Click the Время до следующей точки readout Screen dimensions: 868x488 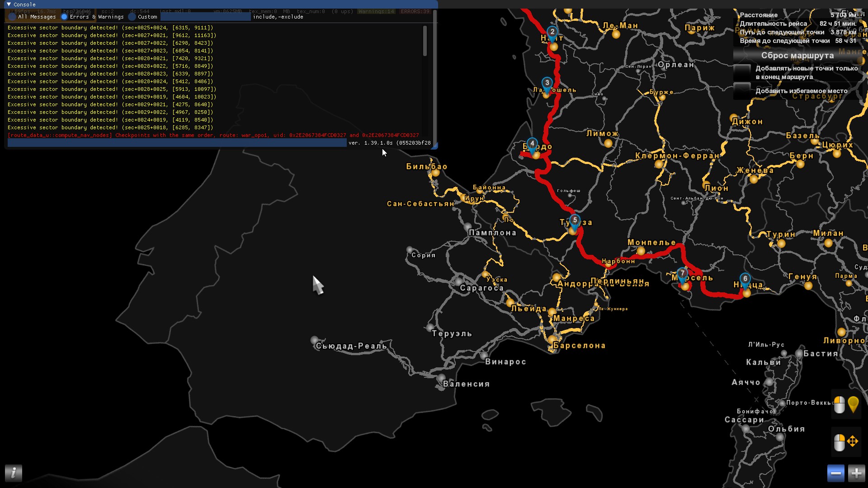point(798,41)
